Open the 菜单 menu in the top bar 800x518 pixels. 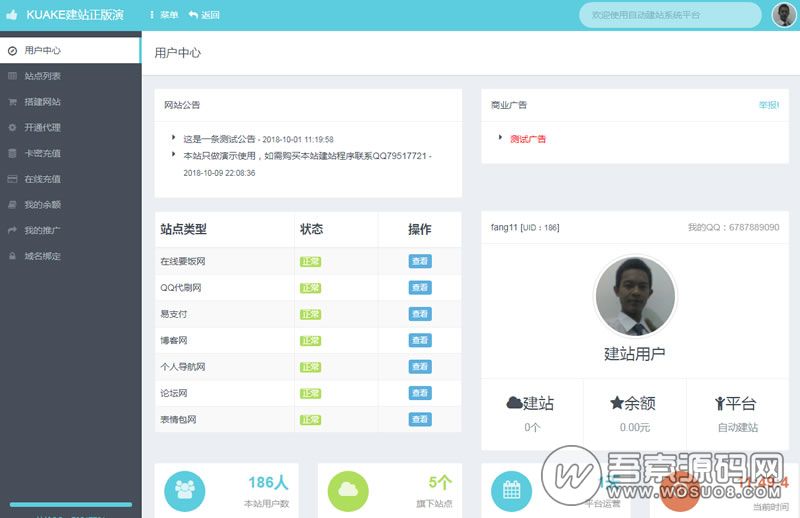click(x=164, y=15)
